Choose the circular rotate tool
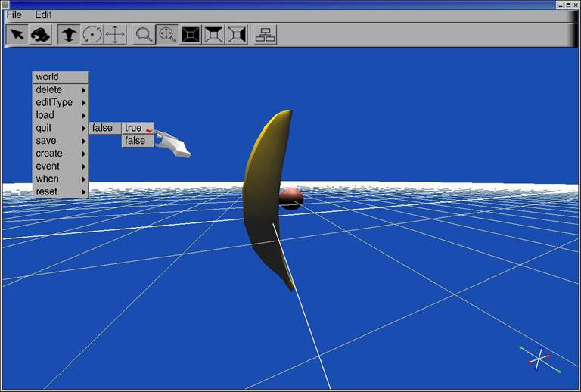Screen dimensions: 581x392 click(x=92, y=35)
